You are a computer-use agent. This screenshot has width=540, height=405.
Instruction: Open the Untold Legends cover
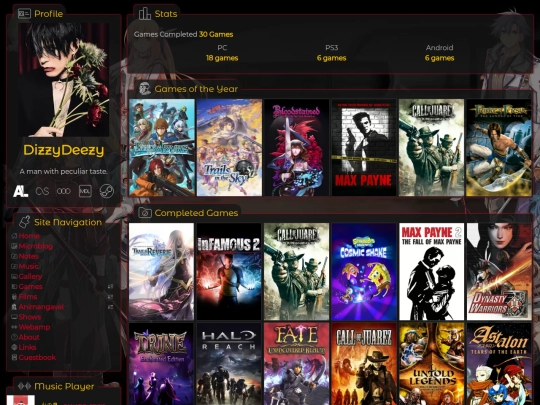pyautogui.click(x=431, y=364)
